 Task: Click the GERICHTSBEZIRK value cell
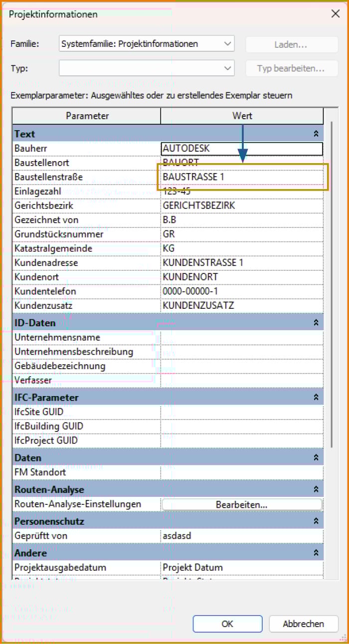point(242,205)
